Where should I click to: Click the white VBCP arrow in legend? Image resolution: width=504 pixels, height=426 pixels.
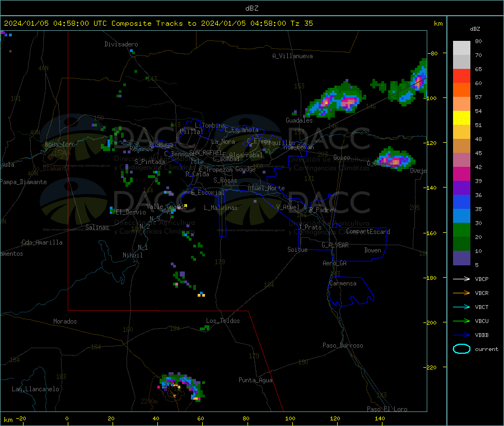click(461, 279)
